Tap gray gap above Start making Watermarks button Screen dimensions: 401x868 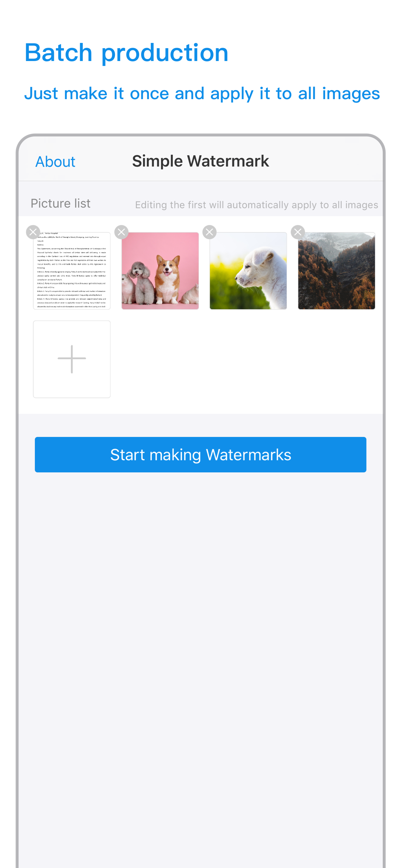click(200, 425)
